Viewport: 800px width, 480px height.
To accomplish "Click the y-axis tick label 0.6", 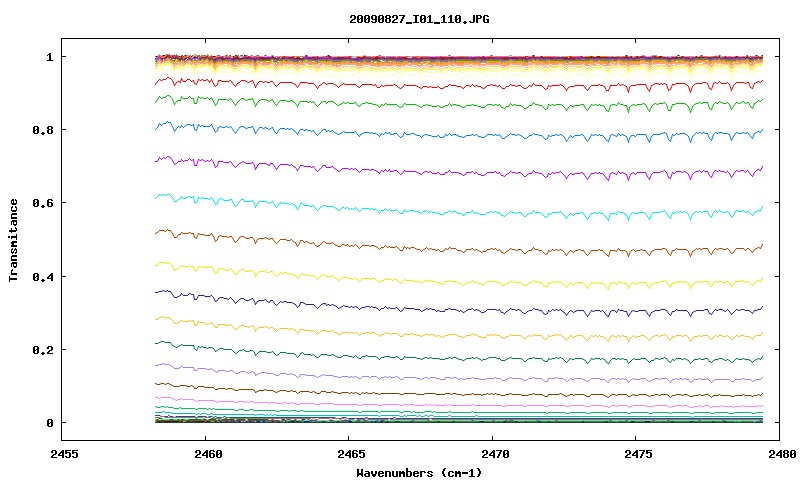I will [43, 203].
